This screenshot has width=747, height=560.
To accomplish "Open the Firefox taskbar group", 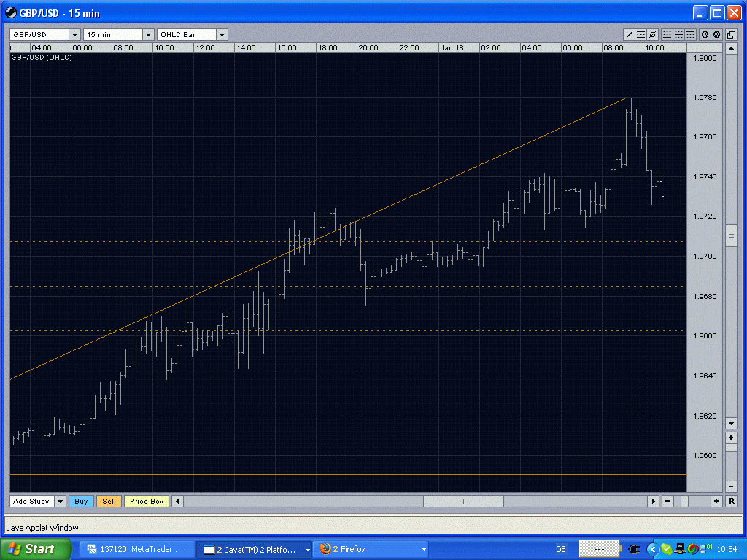I will (371, 550).
